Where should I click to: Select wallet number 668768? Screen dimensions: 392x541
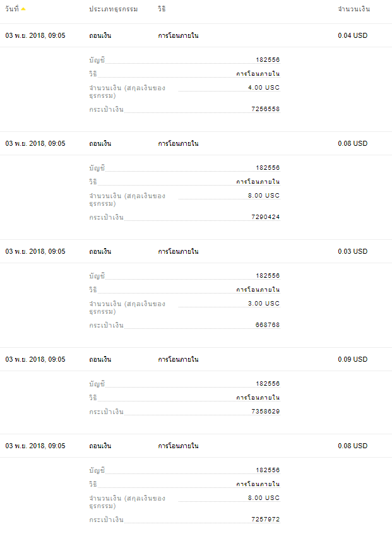pos(268,325)
